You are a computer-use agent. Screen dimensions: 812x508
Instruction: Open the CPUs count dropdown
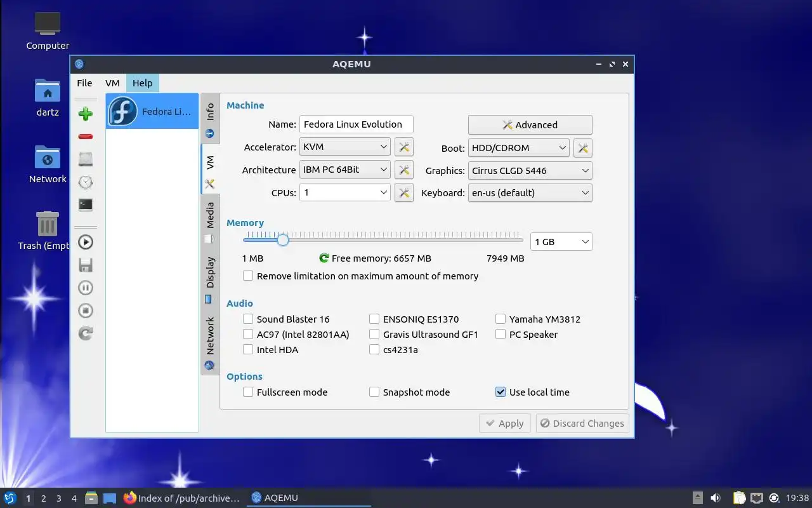click(x=345, y=192)
